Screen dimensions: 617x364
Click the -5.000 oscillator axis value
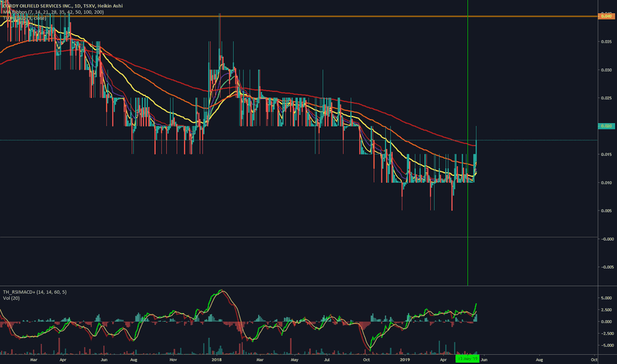click(606, 345)
